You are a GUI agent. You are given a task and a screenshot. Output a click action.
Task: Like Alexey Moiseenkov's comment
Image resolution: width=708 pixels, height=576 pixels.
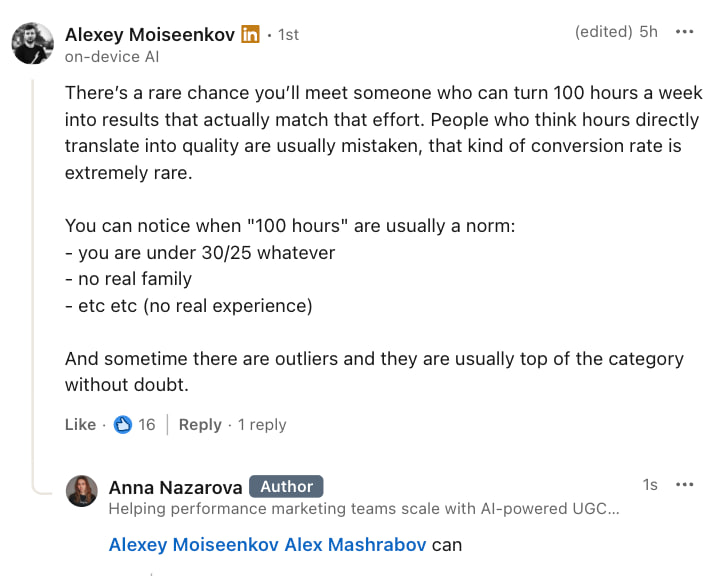[x=80, y=425]
